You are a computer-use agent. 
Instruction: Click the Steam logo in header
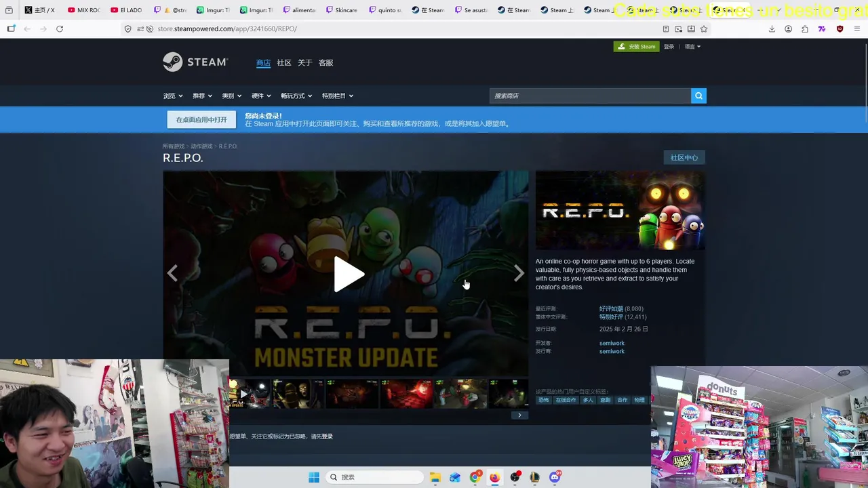[x=195, y=62]
